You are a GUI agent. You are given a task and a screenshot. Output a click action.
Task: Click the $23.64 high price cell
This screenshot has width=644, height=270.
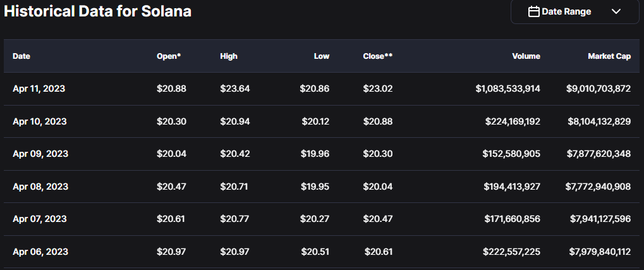(x=235, y=89)
